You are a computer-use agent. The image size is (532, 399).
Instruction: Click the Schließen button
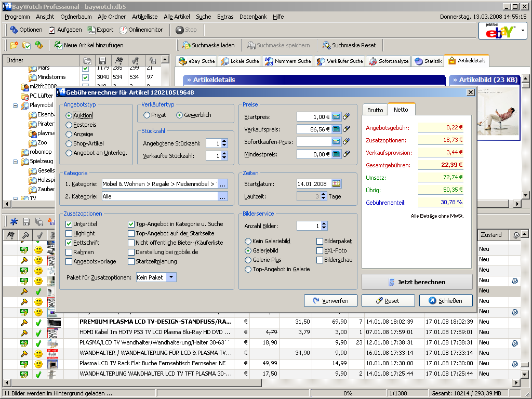point(446,301)
